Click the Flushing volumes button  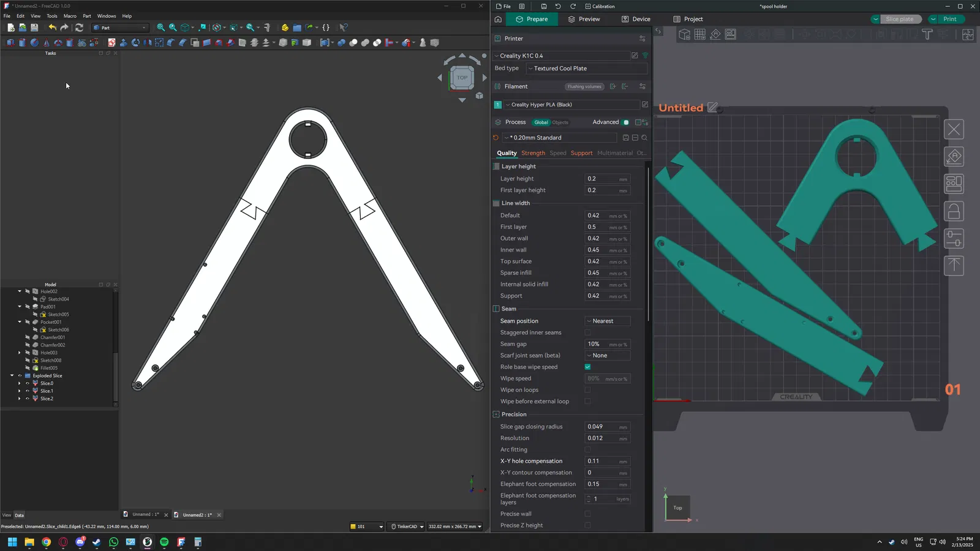pyautogui.click(x=584, y=86)
